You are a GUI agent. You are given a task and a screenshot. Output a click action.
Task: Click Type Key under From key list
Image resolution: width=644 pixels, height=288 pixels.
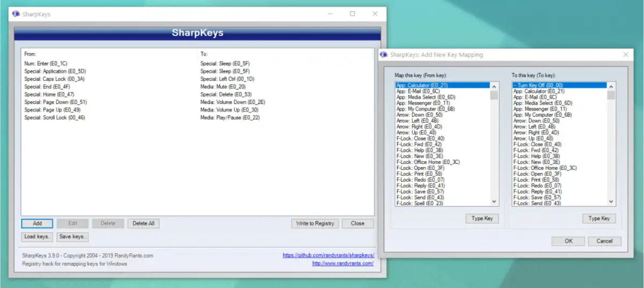pyautogui.click(x=482, y=218)
